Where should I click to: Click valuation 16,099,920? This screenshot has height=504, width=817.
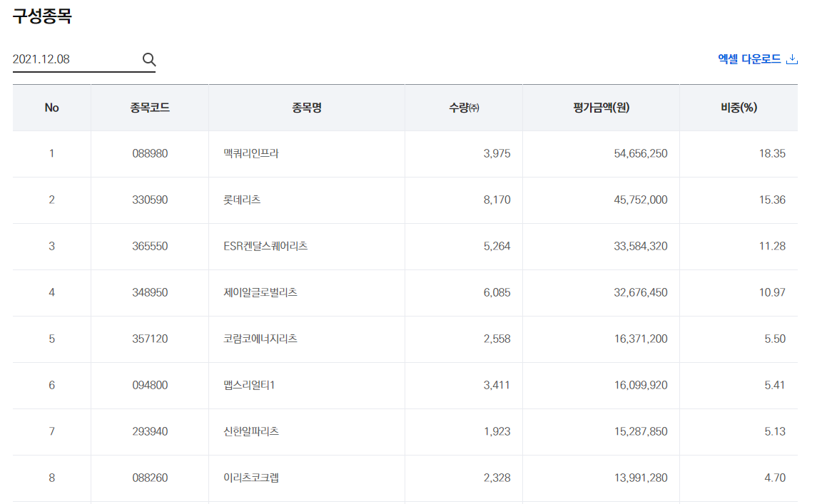click(640, 385)
